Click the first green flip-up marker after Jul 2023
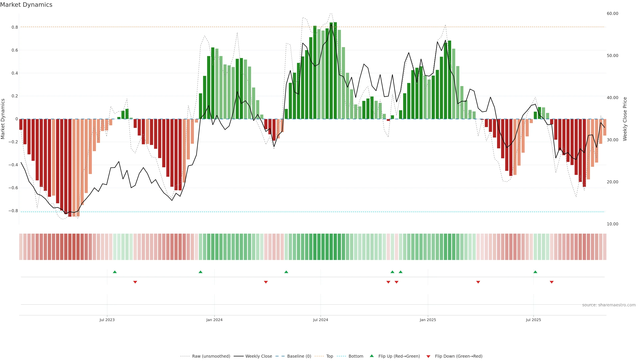The width and height of the screenshot is (644, 362). pos(115,272)
